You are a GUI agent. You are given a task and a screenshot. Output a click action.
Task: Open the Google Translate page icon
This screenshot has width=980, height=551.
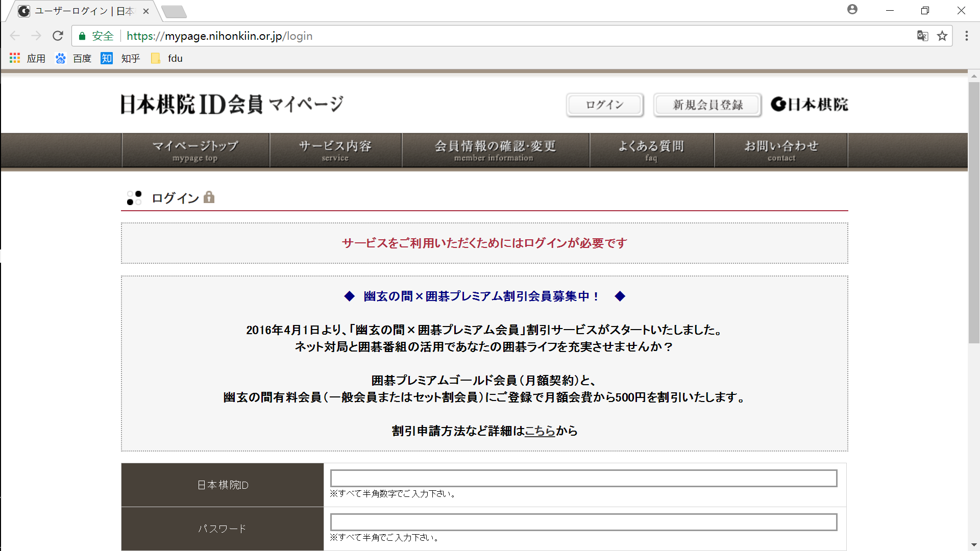pyautogui.click(x=922, y=36)
